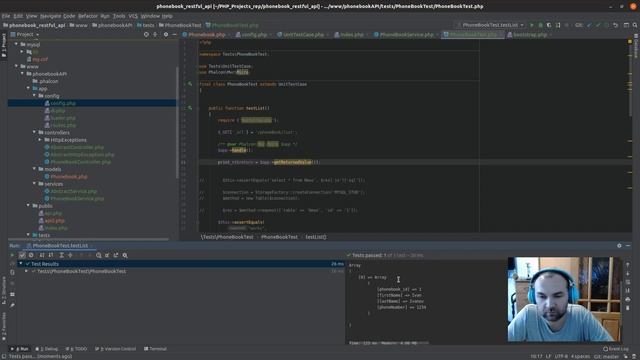640x360 pixels.
Task: Open the TODO tool window
Action: 76,349
